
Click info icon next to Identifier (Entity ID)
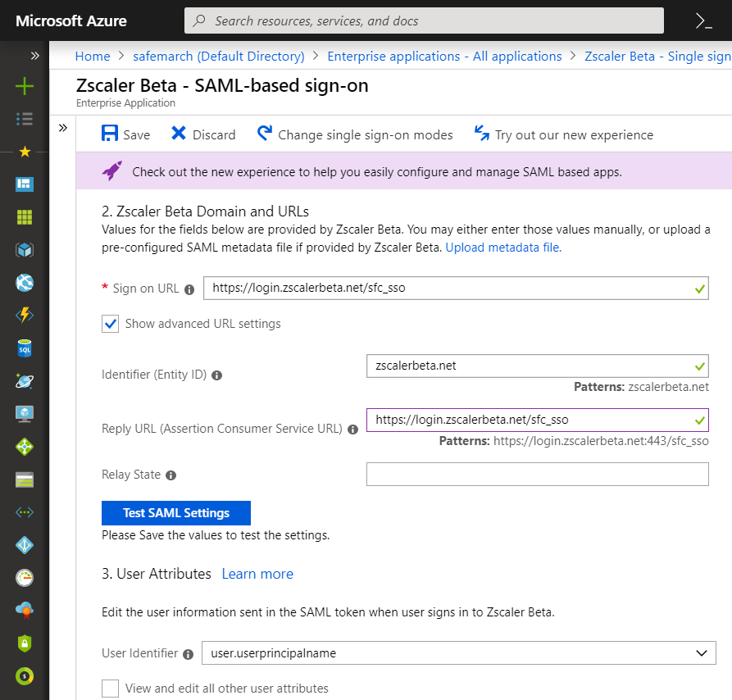coord(216,375)
